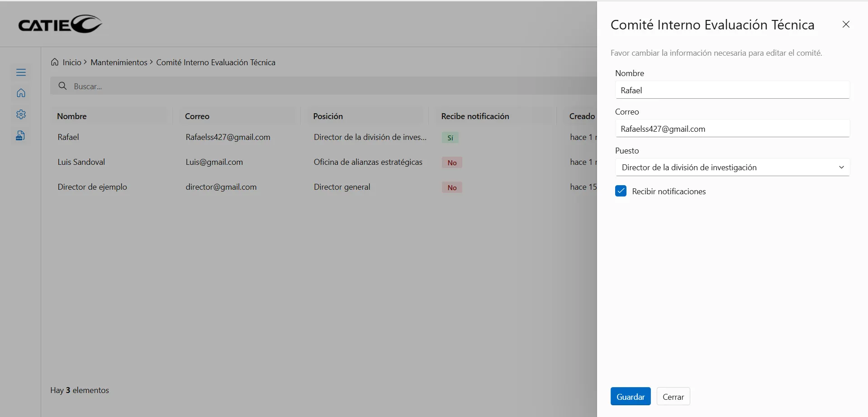Expand the Puesto dropdown
This screenshot has height=417, width=868.
(732, 168)
